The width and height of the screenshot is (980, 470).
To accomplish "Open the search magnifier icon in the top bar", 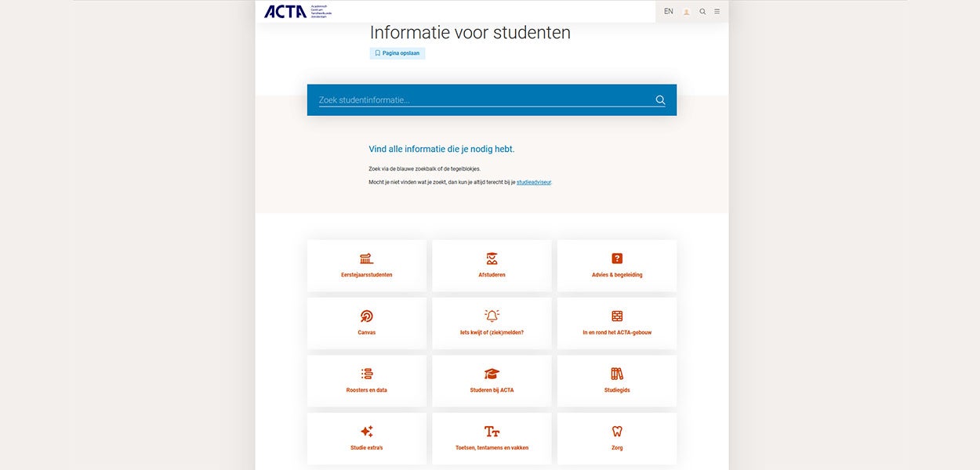I will pos(702,11).
